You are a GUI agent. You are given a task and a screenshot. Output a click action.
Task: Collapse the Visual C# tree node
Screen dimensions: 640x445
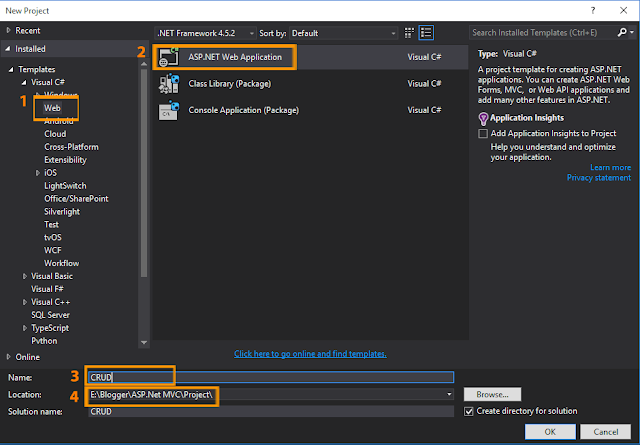(24, 82)
